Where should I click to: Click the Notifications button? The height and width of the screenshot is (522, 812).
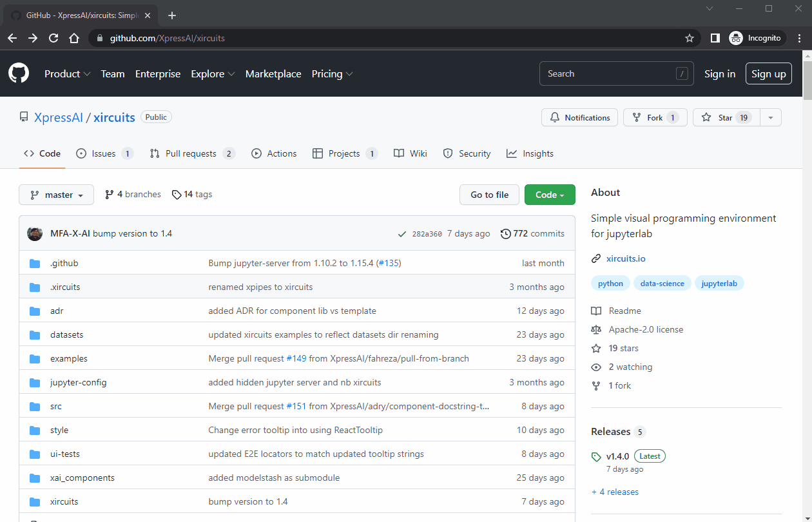point(579,117)
